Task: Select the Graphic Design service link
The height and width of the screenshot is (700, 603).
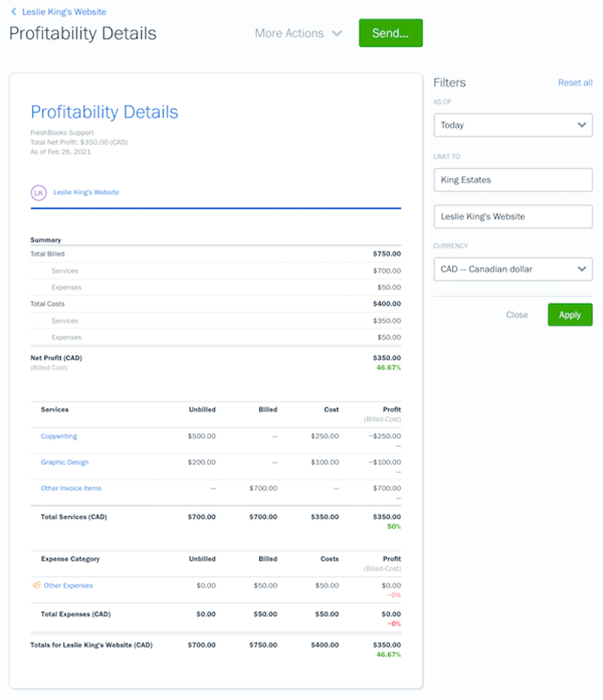Action: tap(65, 462)
